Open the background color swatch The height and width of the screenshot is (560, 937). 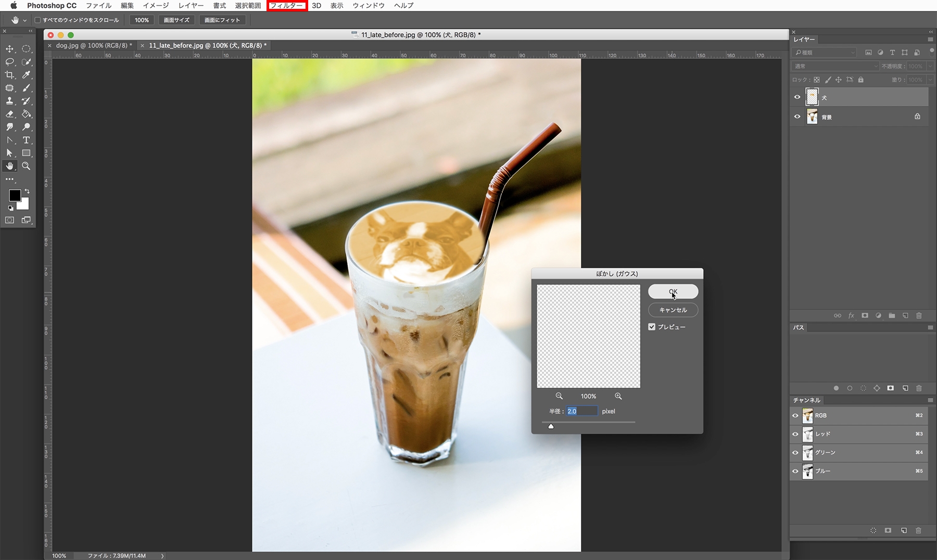24,205
